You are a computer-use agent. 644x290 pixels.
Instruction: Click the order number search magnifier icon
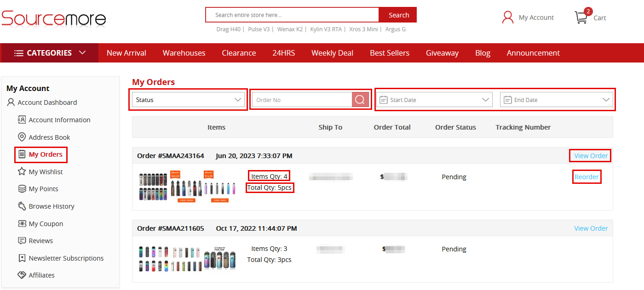pos(360,100)
